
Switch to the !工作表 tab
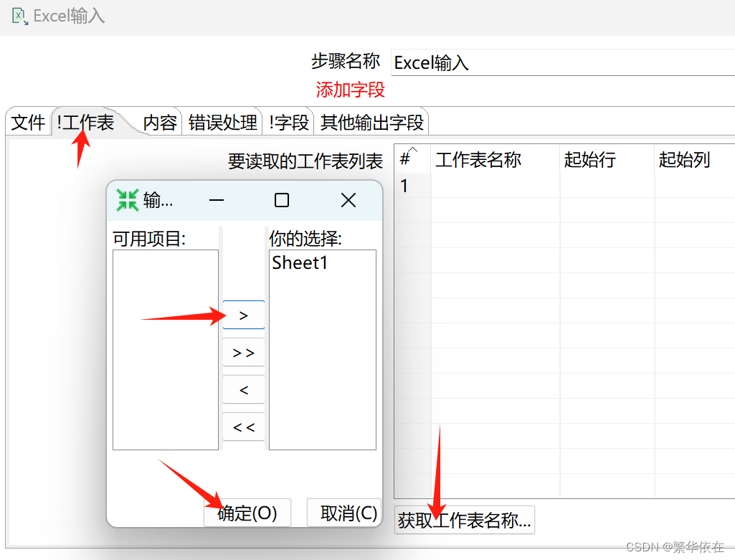85,123
